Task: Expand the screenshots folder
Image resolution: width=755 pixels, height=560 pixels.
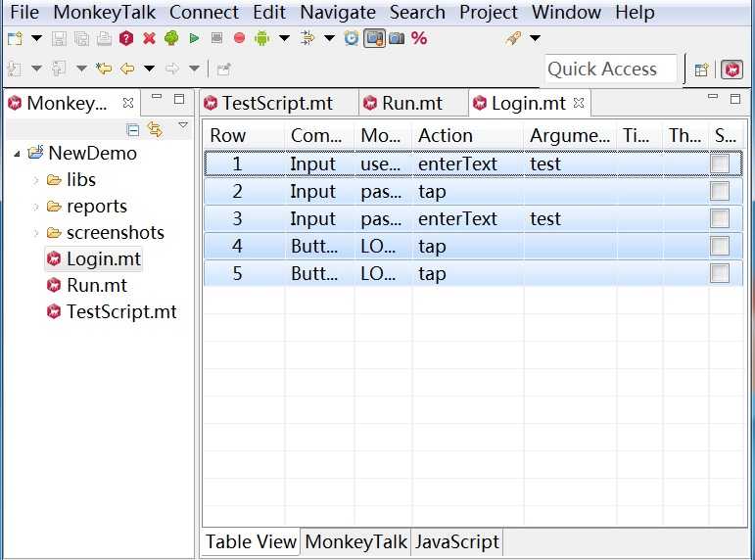Action: click(36, 233)
